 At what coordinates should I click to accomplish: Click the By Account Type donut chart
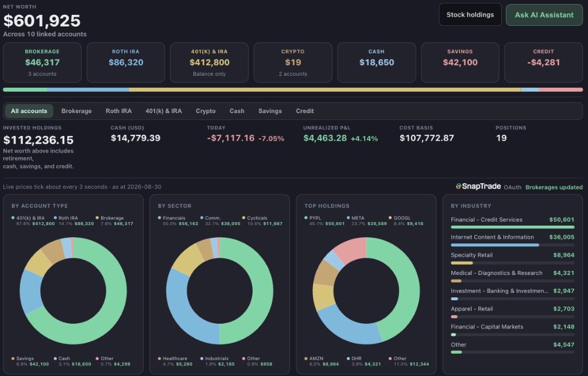pos(73,290)
